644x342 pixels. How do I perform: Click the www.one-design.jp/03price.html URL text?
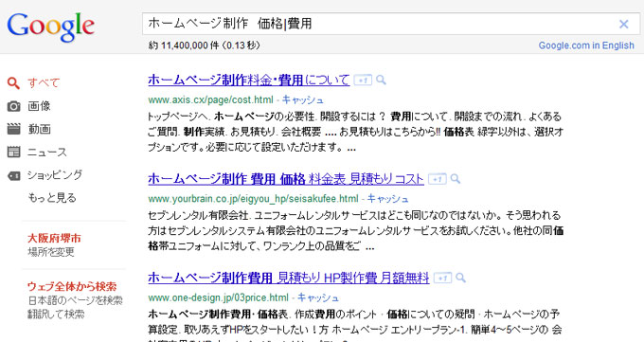pyautogui.click(x=219, y=297)
